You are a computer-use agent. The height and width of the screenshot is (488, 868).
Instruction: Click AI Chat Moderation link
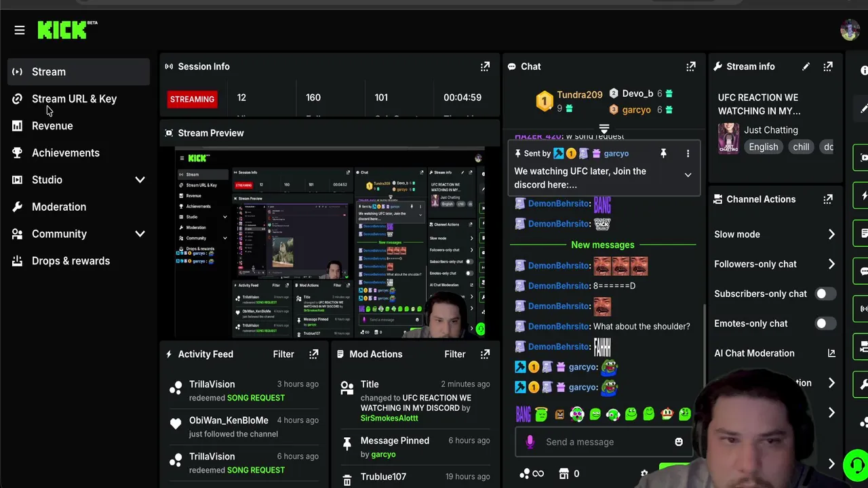[754, 353]
